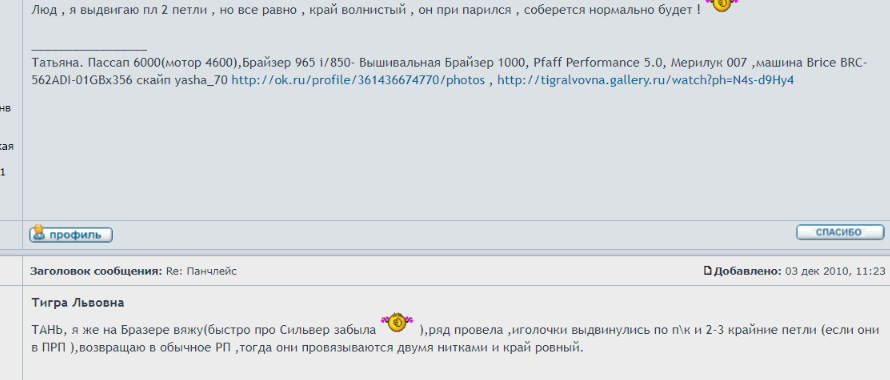Click the СПАСИБО button
This screenshot has height=380, width=890.
coord(840,232)
